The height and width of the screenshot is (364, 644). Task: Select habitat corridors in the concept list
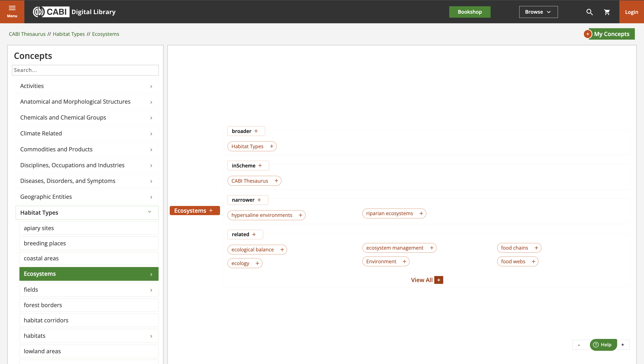point(89,320)
